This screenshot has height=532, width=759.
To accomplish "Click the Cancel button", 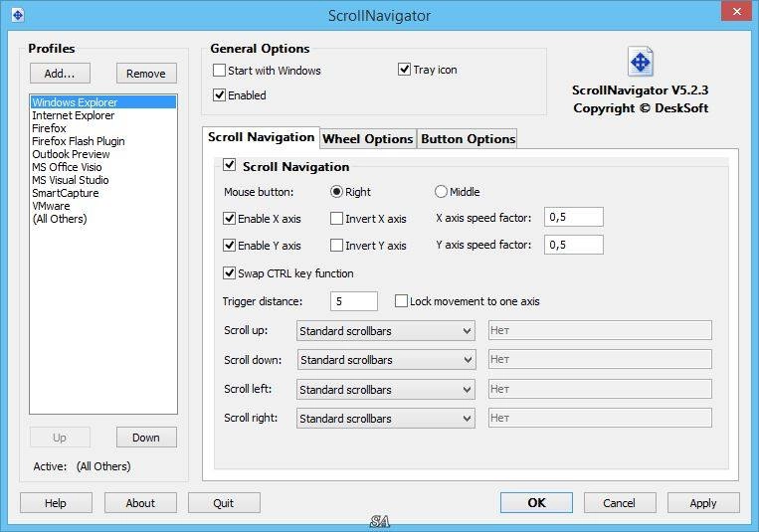I will coord(620,503).
